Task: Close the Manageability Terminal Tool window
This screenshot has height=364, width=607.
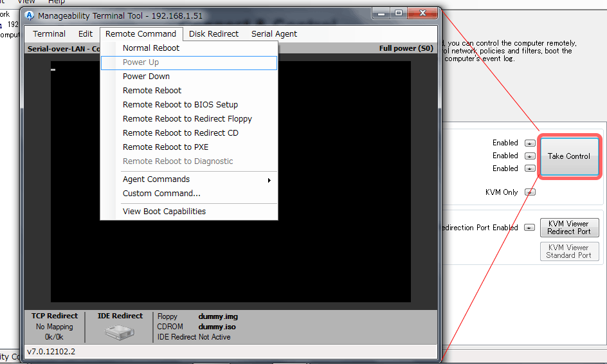Action: [422, 13]
